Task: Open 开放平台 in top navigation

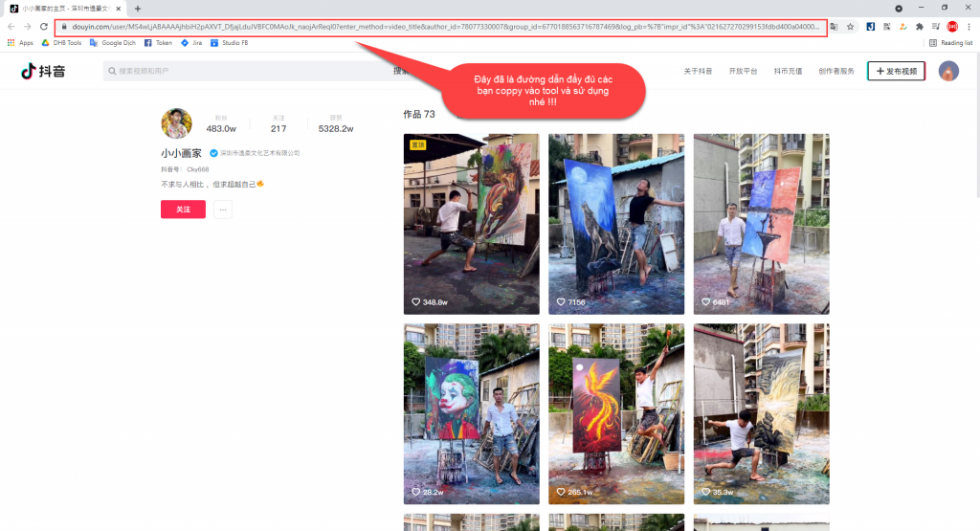Action: [x=743, y=71]
